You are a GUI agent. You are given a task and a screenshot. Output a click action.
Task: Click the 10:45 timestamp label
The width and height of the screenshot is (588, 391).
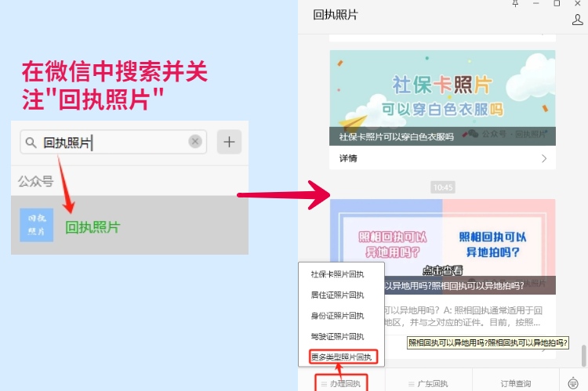point(443,187)
